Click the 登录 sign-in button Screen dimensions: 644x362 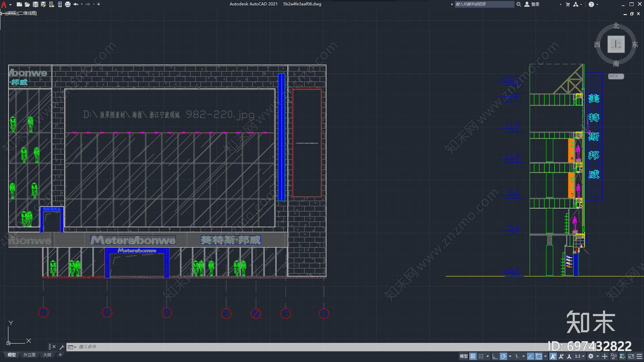coord(532,4)
